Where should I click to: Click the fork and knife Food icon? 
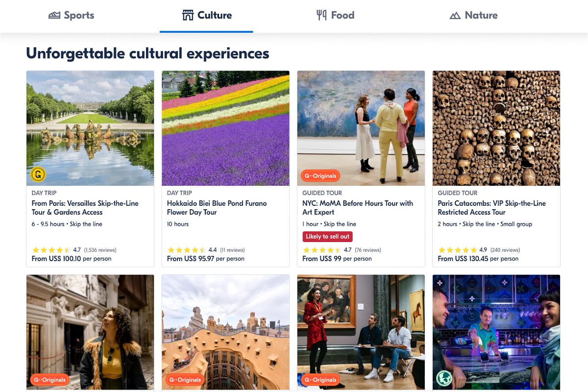321,16
